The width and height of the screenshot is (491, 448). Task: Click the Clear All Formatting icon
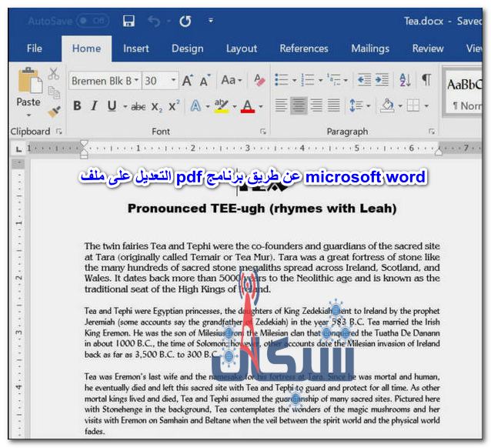[x=259, y=80]
